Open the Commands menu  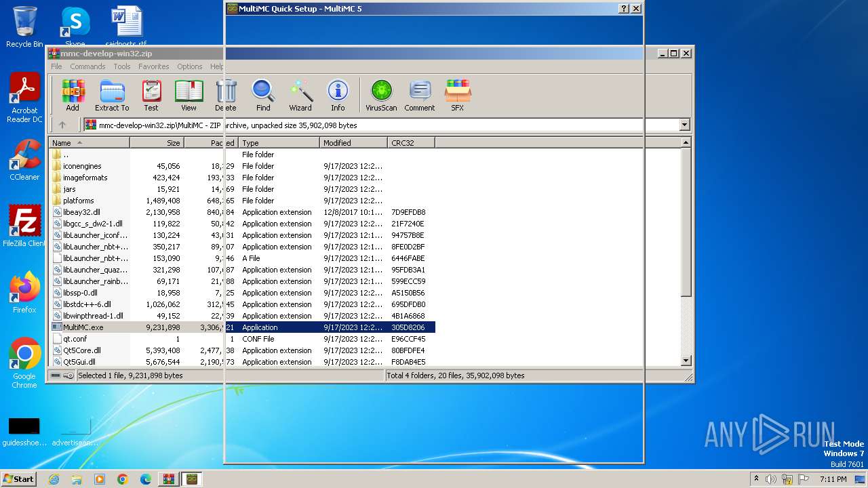pyautogui.click(x=87, y=66)
